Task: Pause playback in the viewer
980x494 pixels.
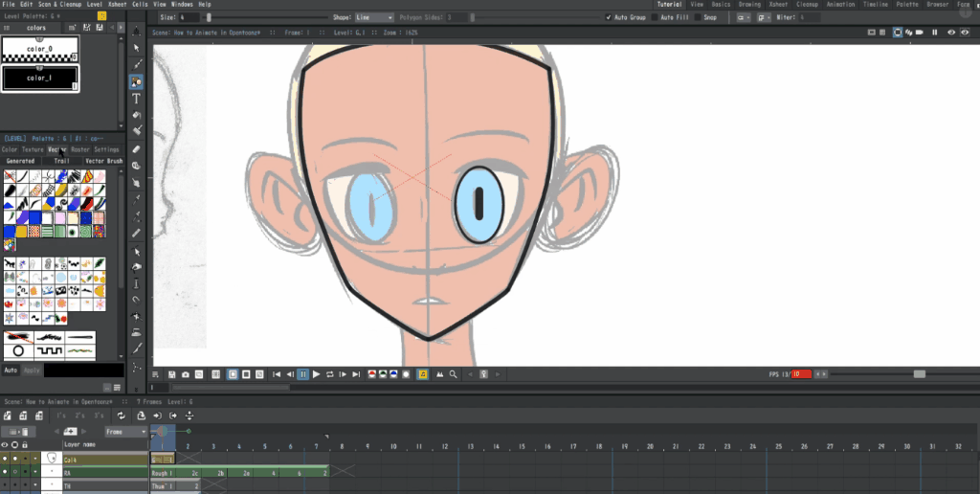Action: tap(303, 374)
